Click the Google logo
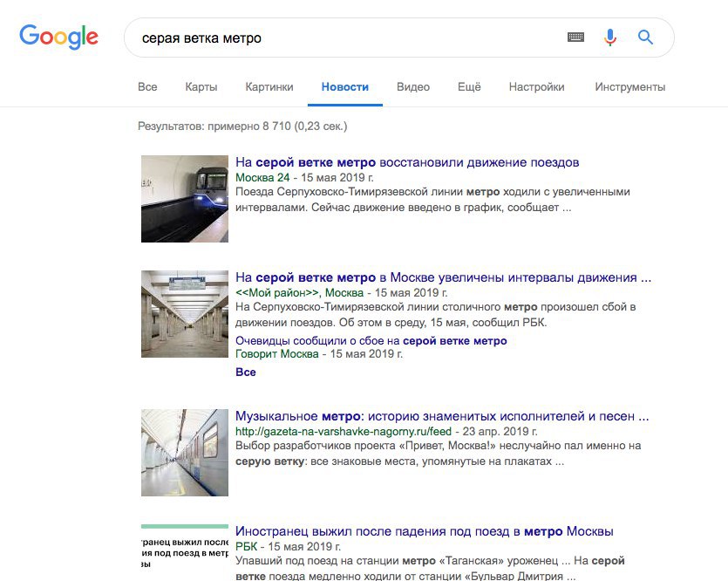The width and height of the screenshot is (728, 581). pyautogui.click(x=58, y=37)
